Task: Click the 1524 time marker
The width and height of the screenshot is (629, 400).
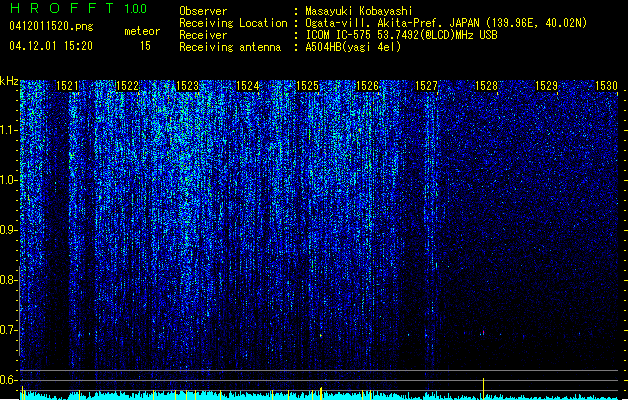Action: (248, 86)
